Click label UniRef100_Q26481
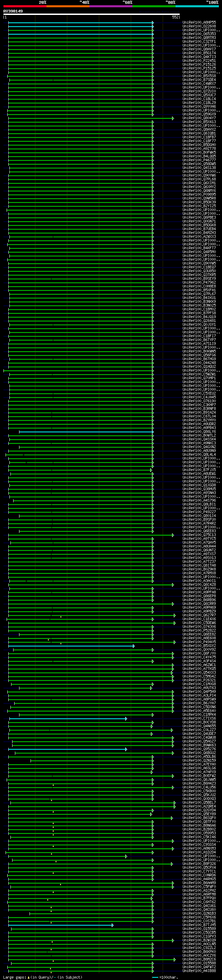The height and width of the screenshot is (980, 222). coord(199,321)
